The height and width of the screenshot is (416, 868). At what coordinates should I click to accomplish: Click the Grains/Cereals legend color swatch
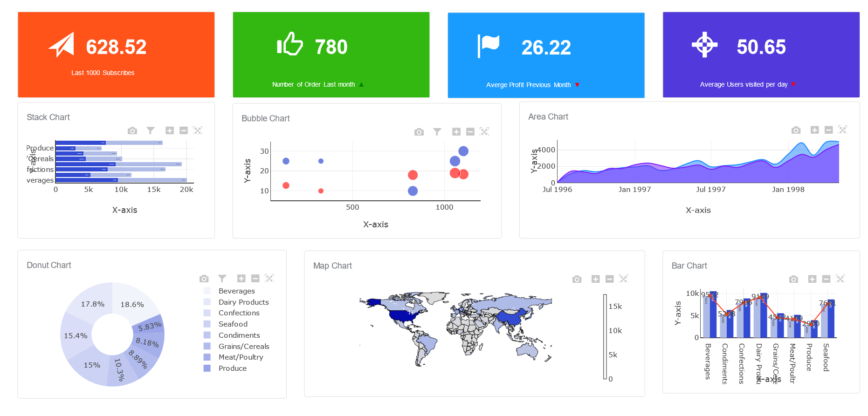click(x=207, y=346)
